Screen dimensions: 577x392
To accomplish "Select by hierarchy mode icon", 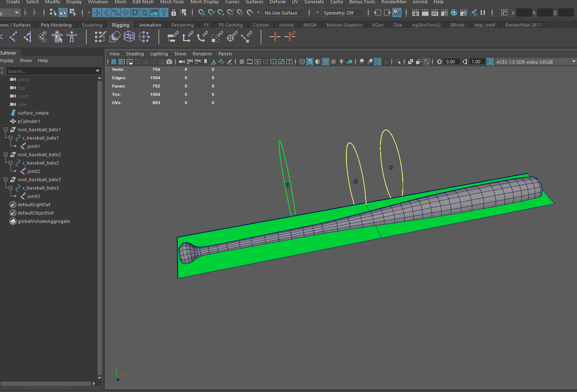I will (53, 13).
